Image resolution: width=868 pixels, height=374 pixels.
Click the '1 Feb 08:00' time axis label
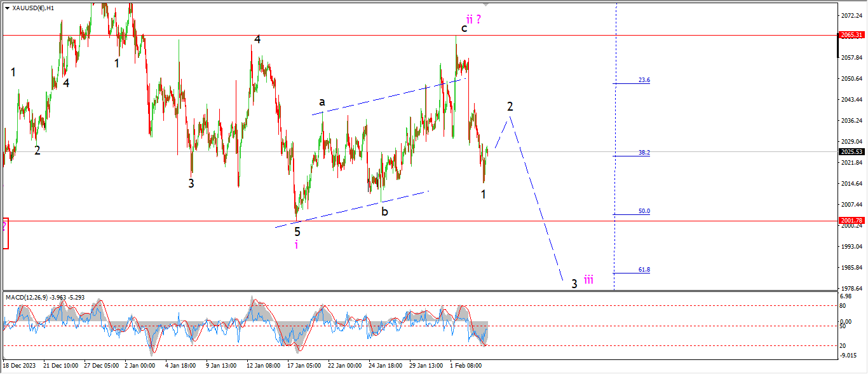[467, 366]
